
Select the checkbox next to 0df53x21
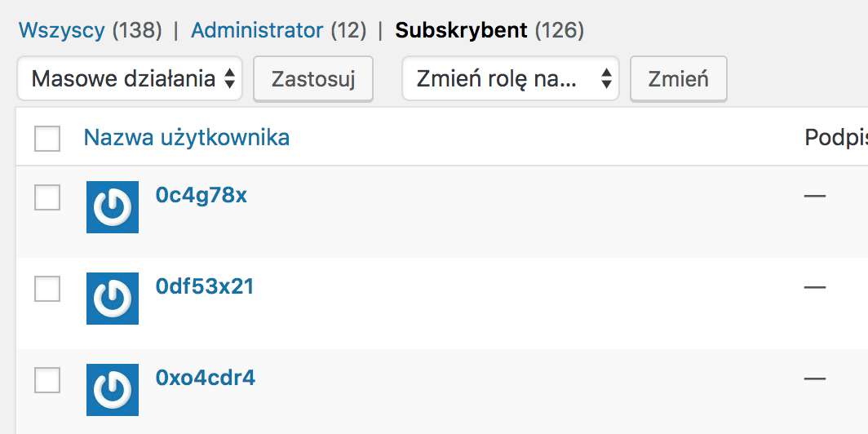pos(47,289)
